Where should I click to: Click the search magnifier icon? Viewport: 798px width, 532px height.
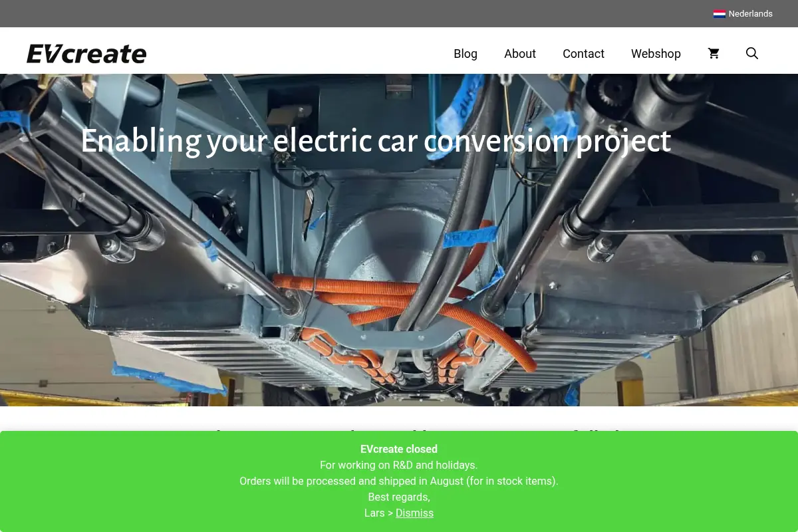tap(751, 53)
